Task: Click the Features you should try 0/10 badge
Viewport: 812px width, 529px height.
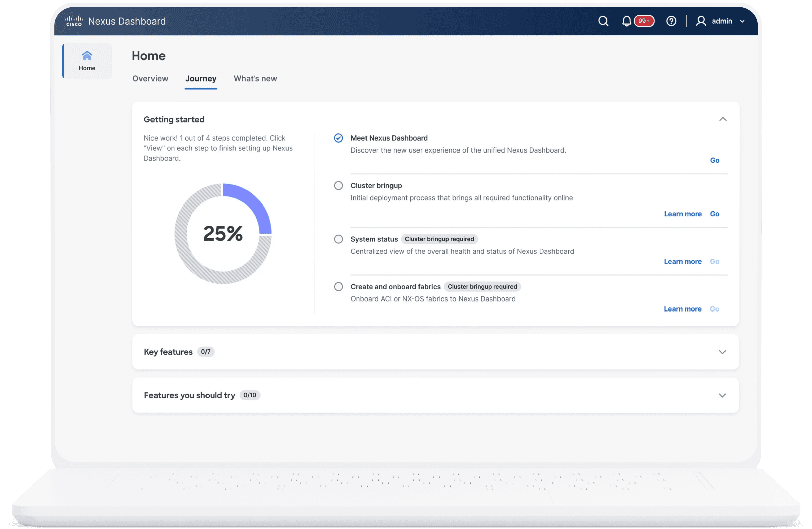Action: 250,395
